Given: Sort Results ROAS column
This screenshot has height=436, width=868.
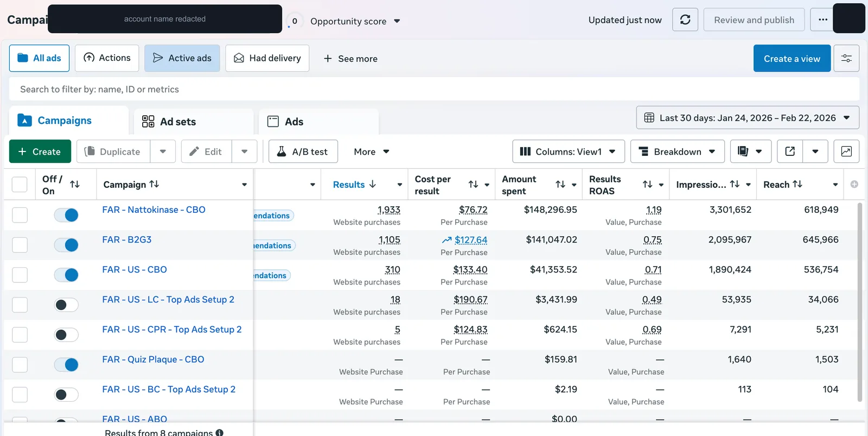Looking at the screenshot, I should pyautogui.click(x=648, y=185).
